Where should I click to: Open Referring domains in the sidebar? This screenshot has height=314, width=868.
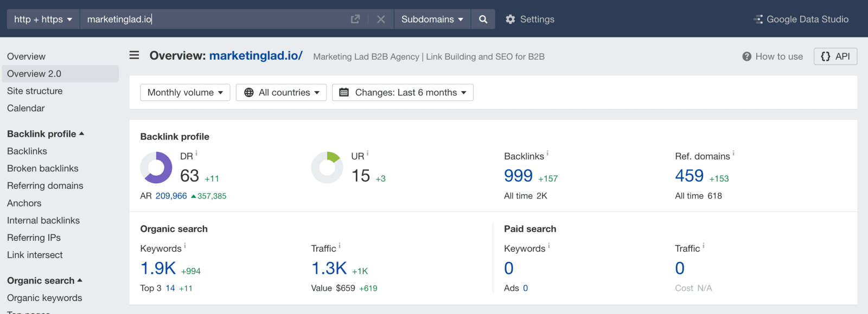(45, 185)
